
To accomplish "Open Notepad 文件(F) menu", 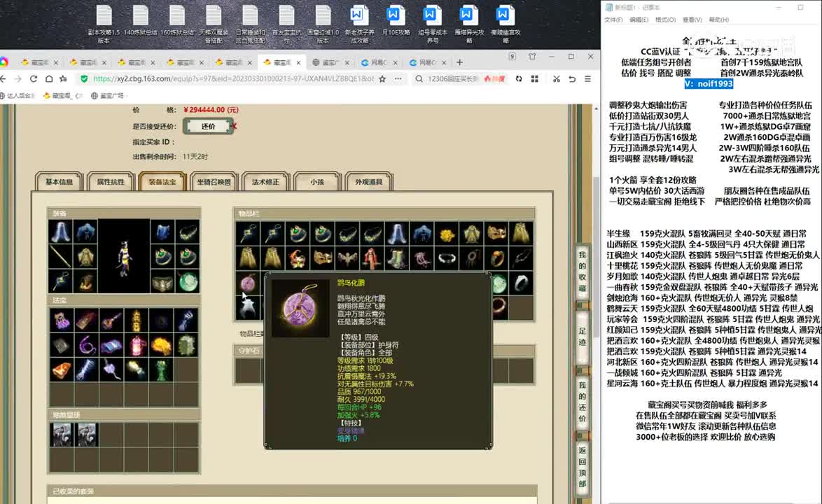I will [613, 20].
